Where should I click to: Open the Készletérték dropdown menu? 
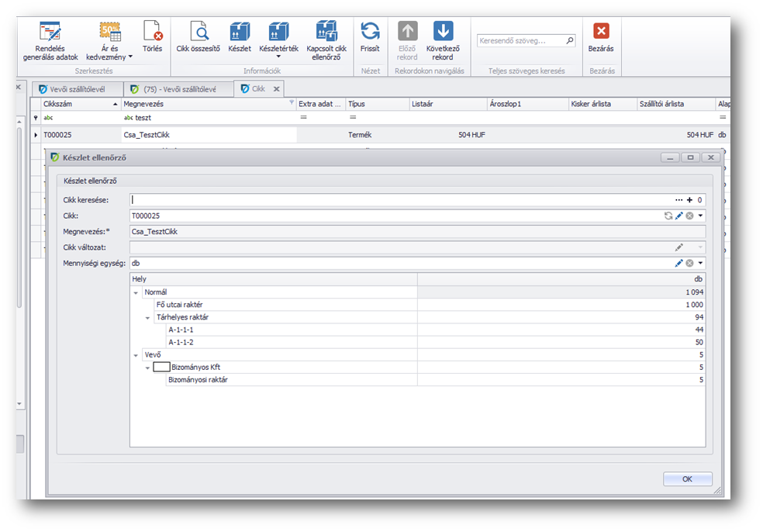point(278,57)
